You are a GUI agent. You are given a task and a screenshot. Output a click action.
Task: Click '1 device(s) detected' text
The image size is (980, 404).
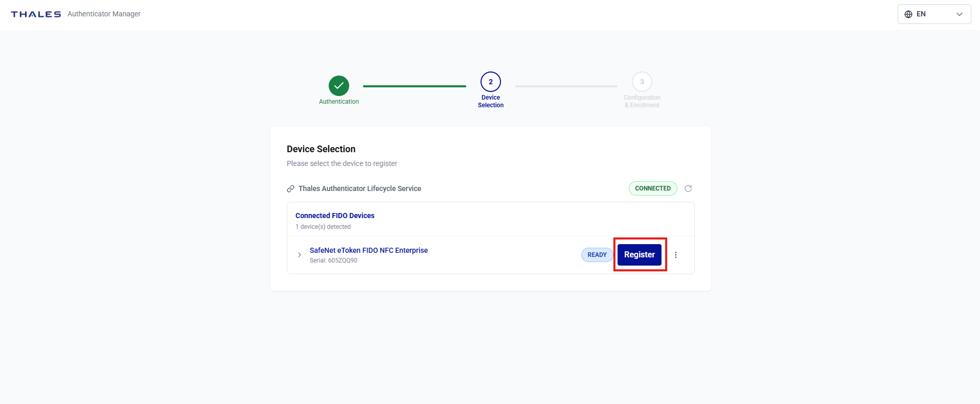(x=323, y=227)
